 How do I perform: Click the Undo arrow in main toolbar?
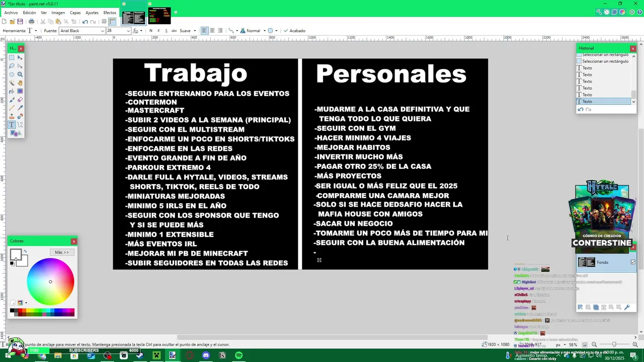point(85,22)
